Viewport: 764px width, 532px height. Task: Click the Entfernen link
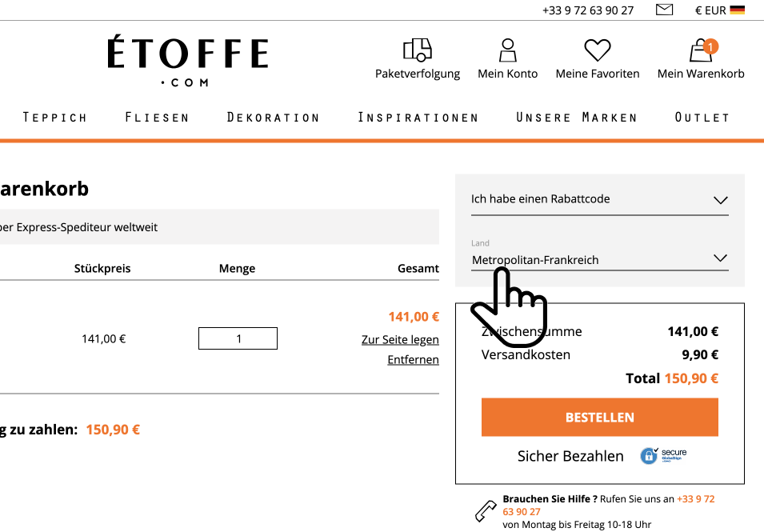point(413,360)
